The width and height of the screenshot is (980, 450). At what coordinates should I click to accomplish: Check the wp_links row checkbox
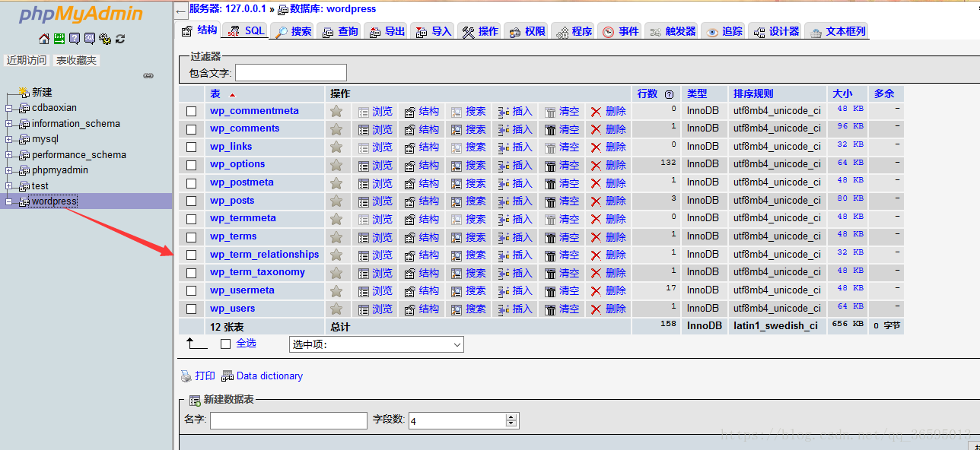pyautogui.click(x=192, y=147)
